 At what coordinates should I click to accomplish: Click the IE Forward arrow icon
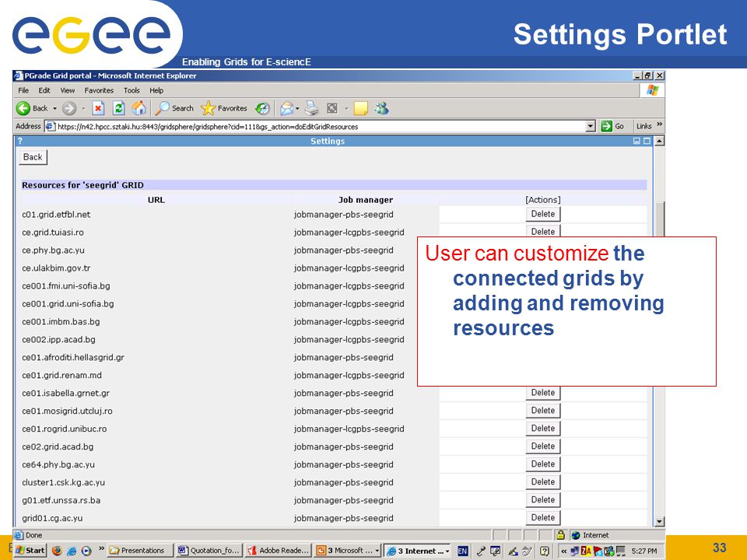click(x=69, y=109)
